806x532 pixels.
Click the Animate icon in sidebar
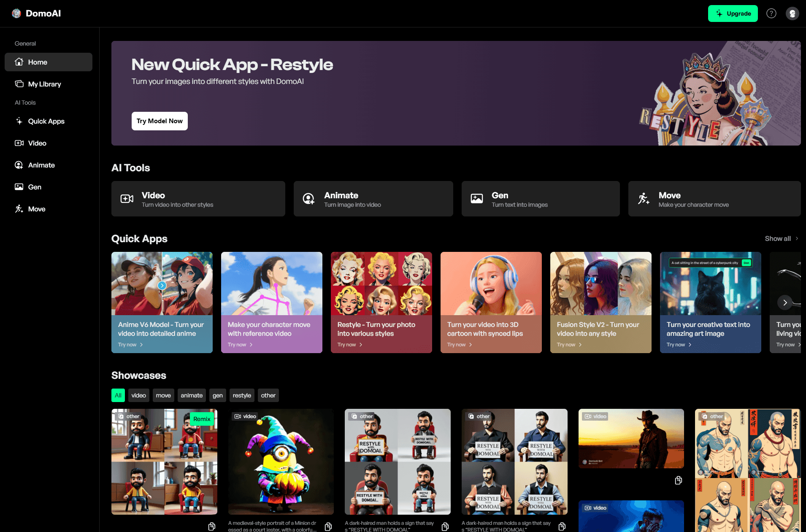coord(19,165)
